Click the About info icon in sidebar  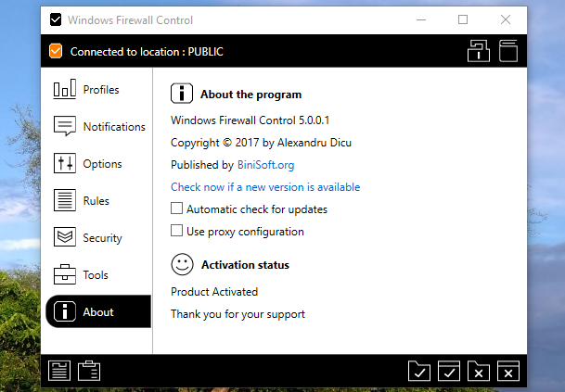pyautogui.click(x=65, y=311)
